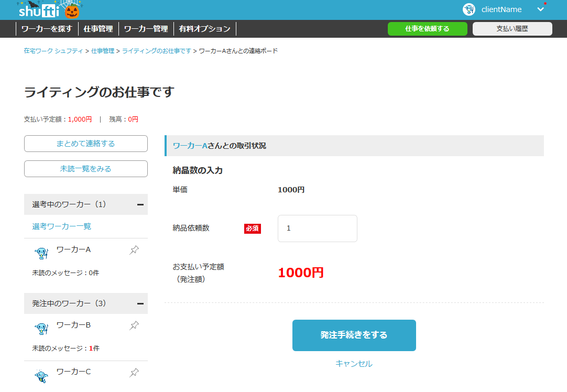Image resolution: width=567 pixels, height=392 pixels.
Task: Open the ワーカーを探す menu
Action: click(x=47, y=29)
